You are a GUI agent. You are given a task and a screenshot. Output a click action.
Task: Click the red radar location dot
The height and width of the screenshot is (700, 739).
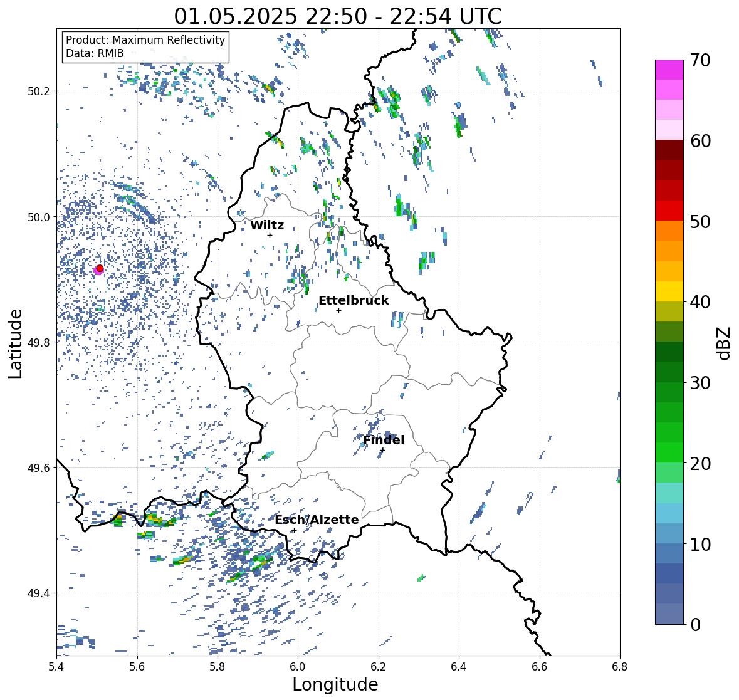100,268
